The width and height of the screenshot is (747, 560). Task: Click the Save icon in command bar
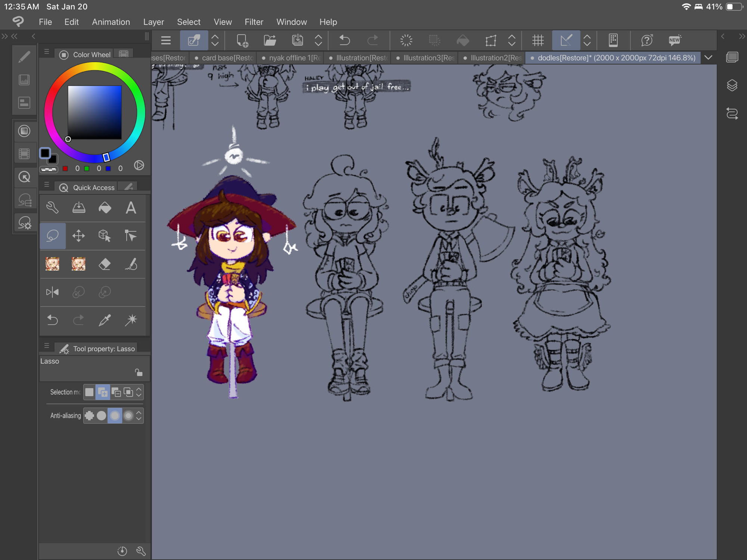coord(298,40)
